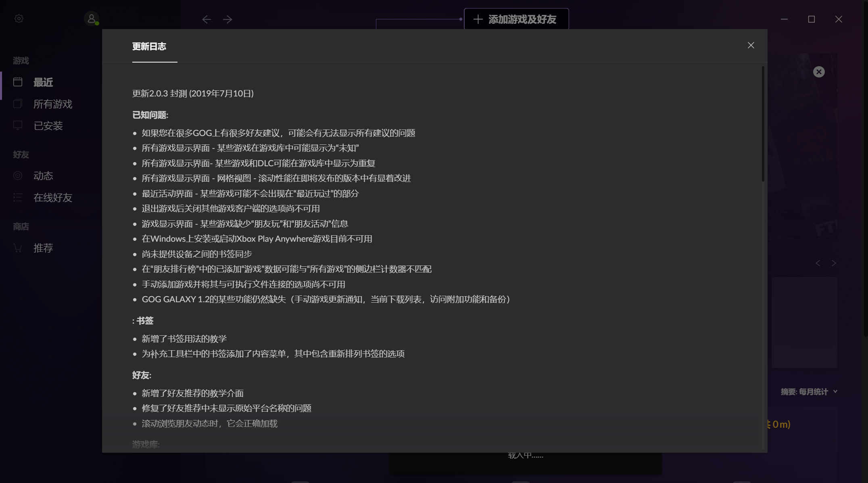Click the list icon beside 在线好友
Viewport: 868px width, 483px height.
[x=18, y=197]
